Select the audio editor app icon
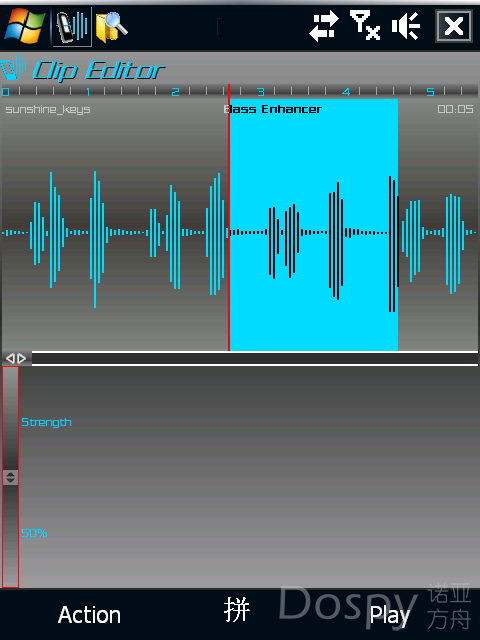Screen dimensions: 480x640 click(72, 27)
